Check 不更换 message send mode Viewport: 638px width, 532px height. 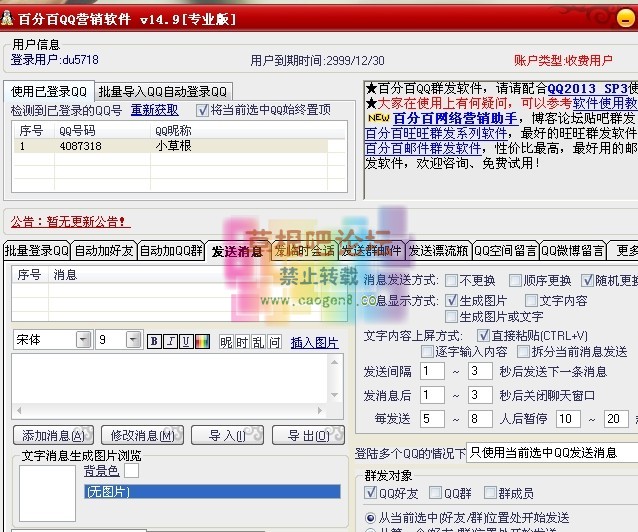[451, 280]
